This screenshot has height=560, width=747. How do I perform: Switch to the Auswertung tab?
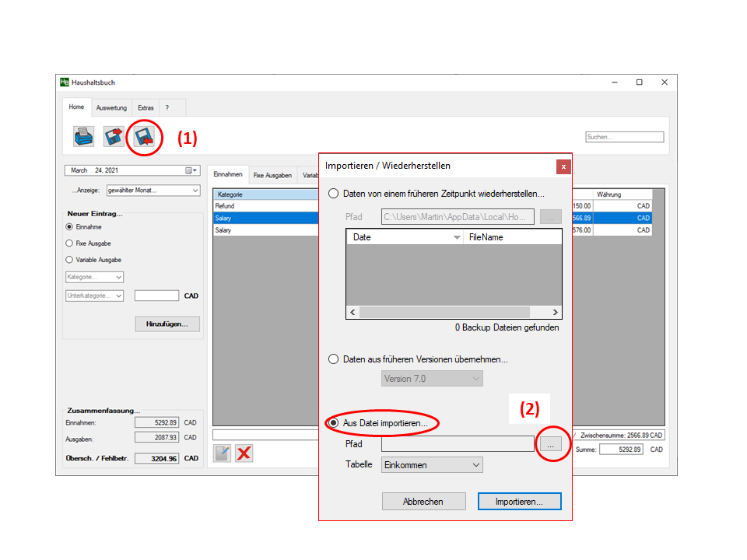click(111, 107)
